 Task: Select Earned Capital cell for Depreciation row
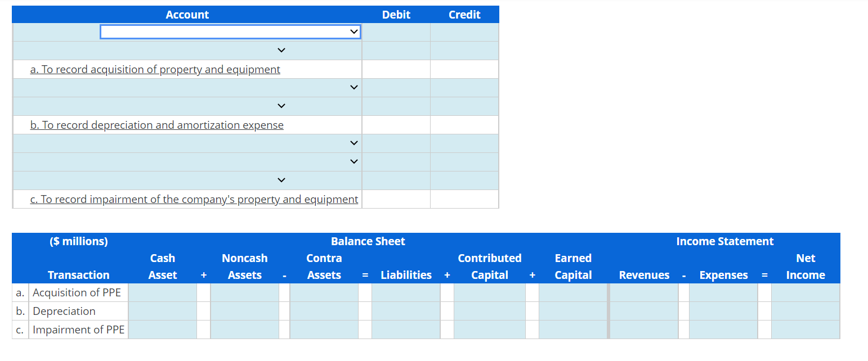click(573, 311)
